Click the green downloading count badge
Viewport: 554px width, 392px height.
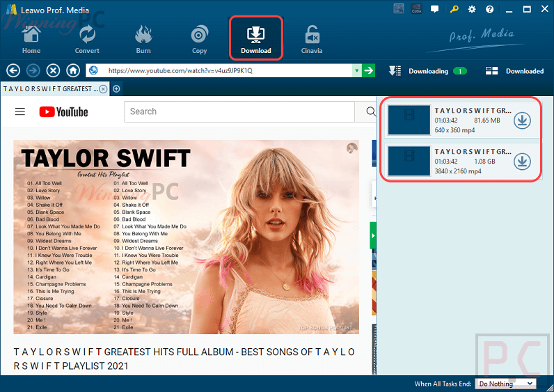(459, 71)
